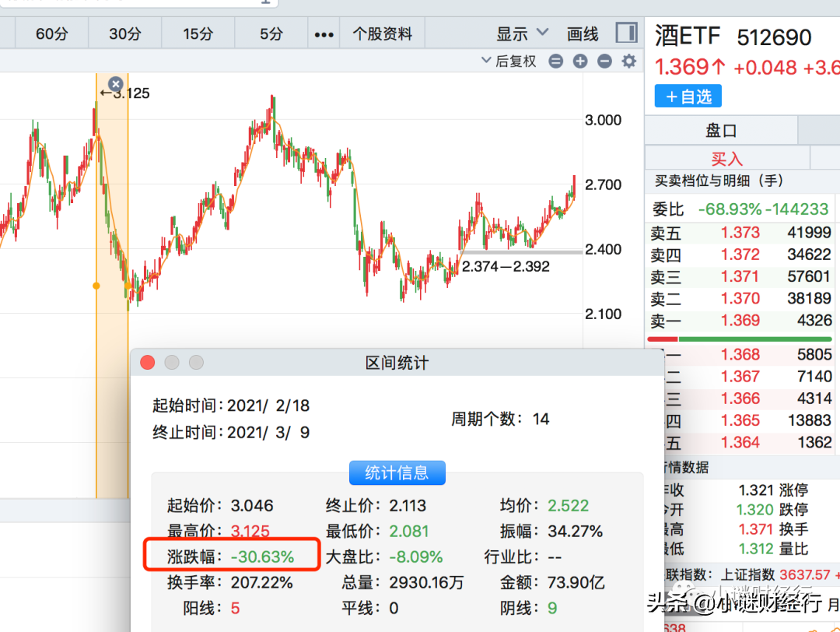The image size is (840, 632).
Task: Remove range selection with x marker
Action: click(x=116, y=83)
